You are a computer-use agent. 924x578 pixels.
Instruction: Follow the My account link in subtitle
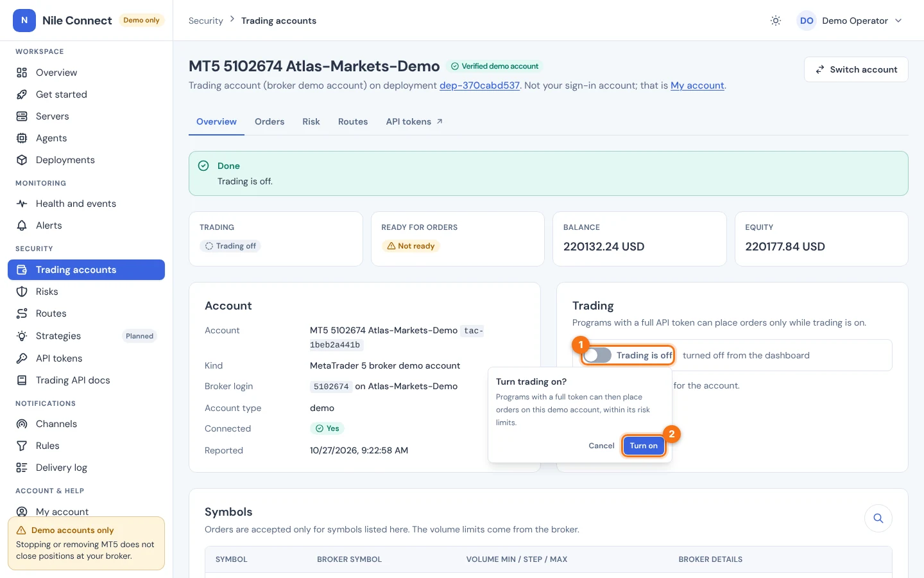pyautogui.click(x=697, y=85)
